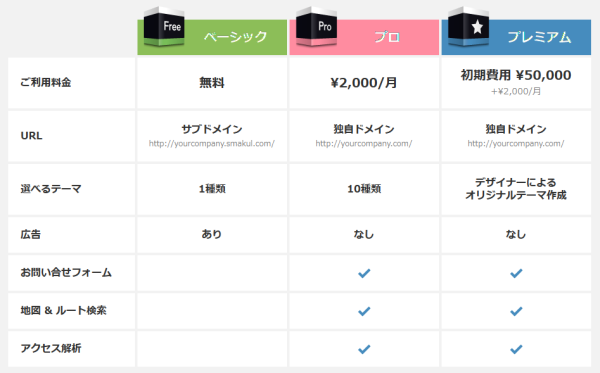Screen dimensions: 600x373
Task: Click Pro checkmark for お問い合せフォーム
Action: point(364,273)
